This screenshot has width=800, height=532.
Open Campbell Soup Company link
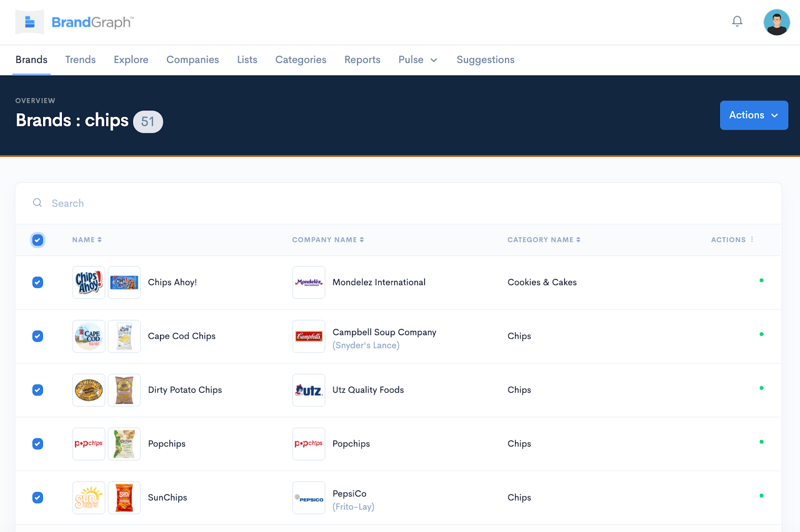(384, 332)
